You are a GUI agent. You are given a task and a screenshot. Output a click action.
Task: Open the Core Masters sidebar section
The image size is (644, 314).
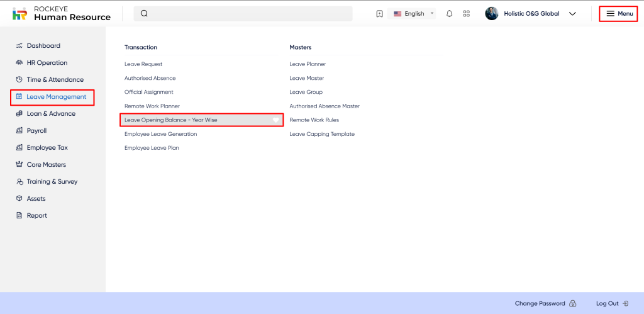pyautogui.click(x=46, y=165)
